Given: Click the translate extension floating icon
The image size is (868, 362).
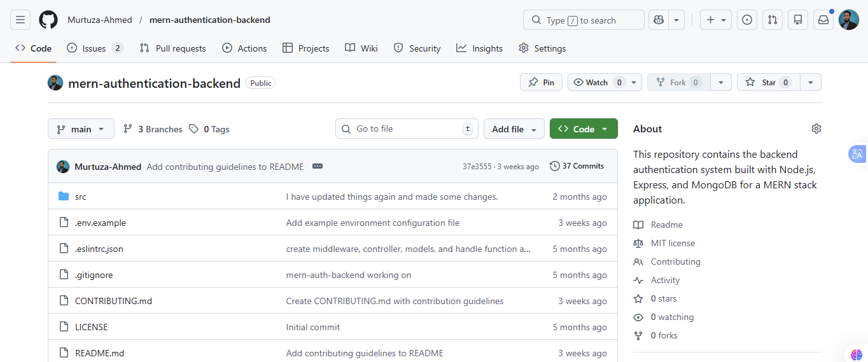Looking at the screenshot, I should (857, 154).
